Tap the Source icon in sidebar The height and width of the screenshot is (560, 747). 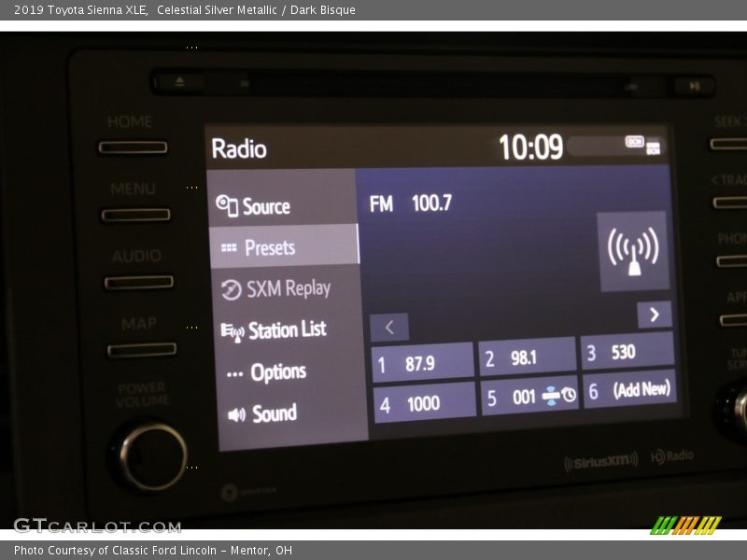[227, 206]
